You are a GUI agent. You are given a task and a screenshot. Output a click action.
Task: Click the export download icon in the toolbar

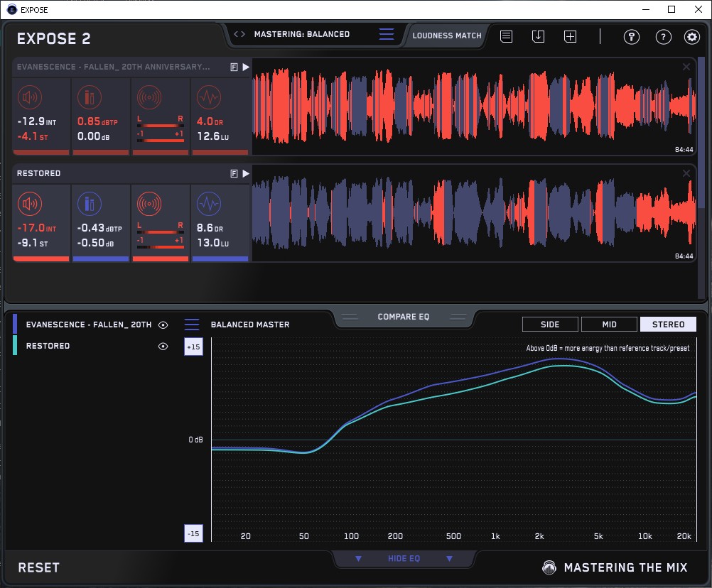[538, 36]
